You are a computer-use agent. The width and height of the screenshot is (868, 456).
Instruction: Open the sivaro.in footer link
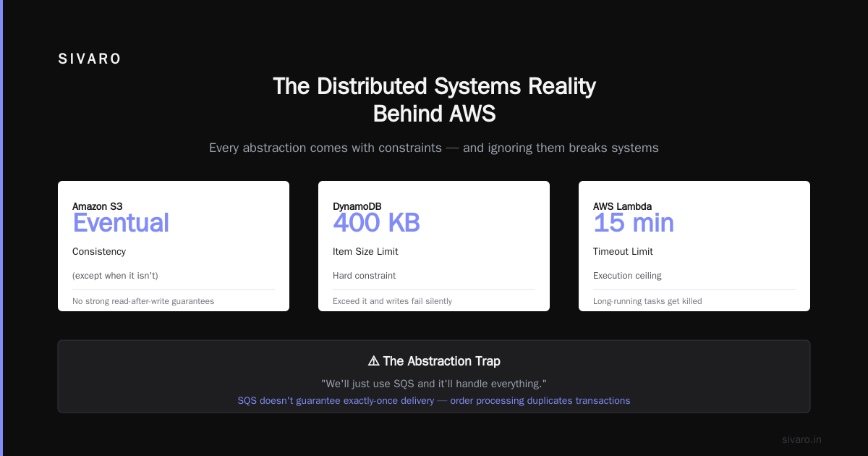click(x=802, y=439)
